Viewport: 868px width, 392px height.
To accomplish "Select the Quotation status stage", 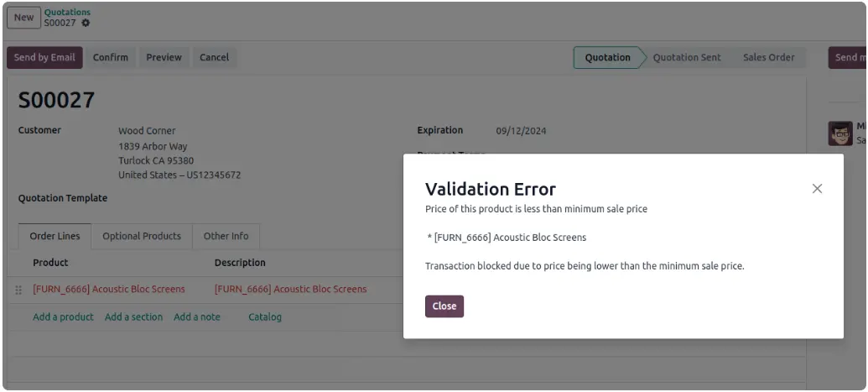I will (607, 58).
